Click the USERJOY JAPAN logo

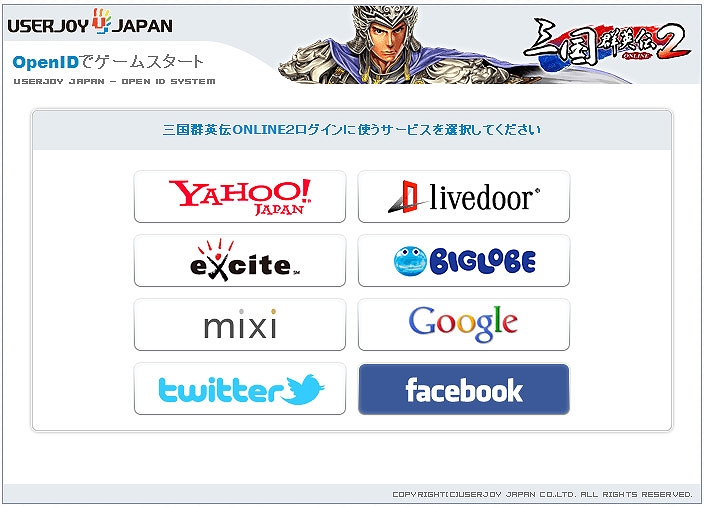point(90,22)
